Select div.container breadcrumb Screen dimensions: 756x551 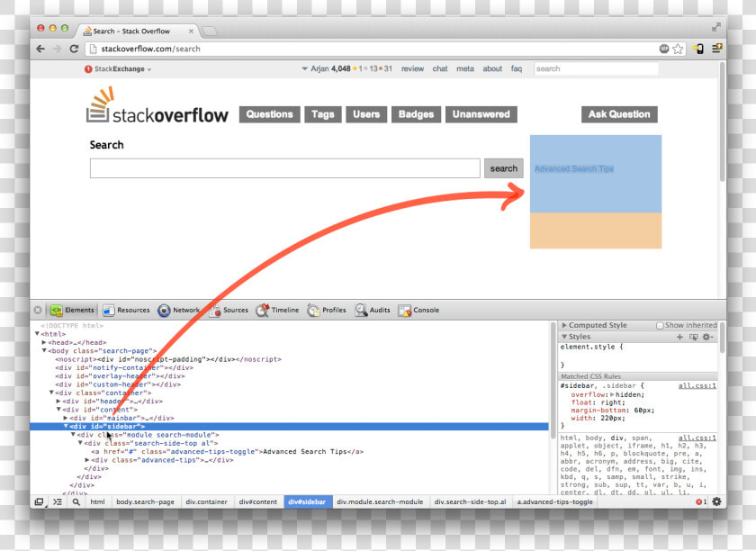(x=206, y=502)
